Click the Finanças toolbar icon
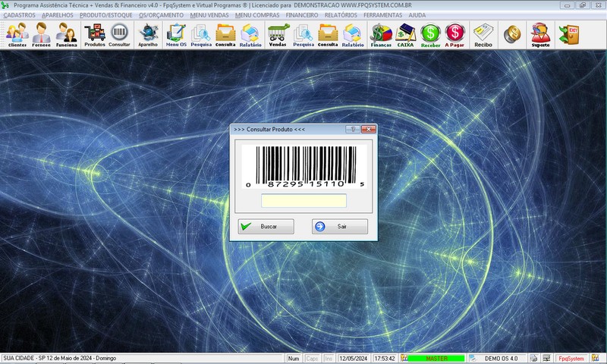Viewport: 607px width, 364px height. [381, 34]
